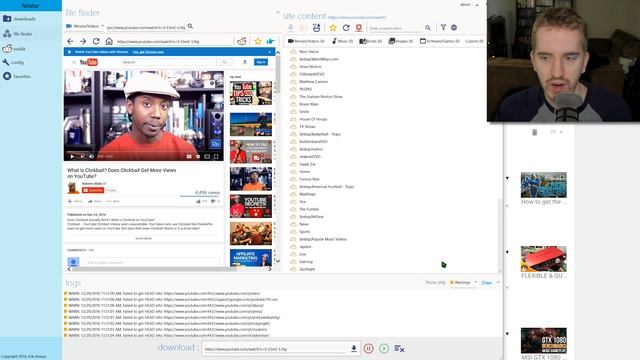The width and height of the screenshot is (640, 360).
Task: Click round purple icon next to filter
Action: pos(454,27)
